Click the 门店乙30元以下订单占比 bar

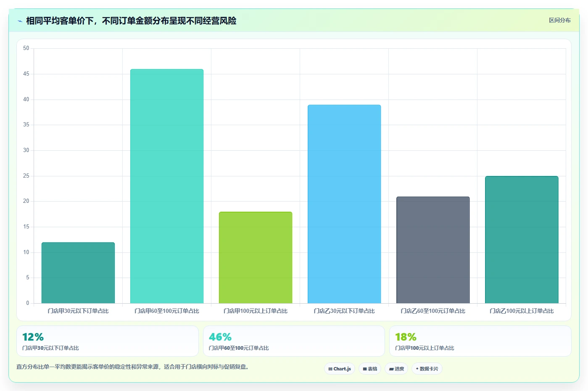point(344,204)
